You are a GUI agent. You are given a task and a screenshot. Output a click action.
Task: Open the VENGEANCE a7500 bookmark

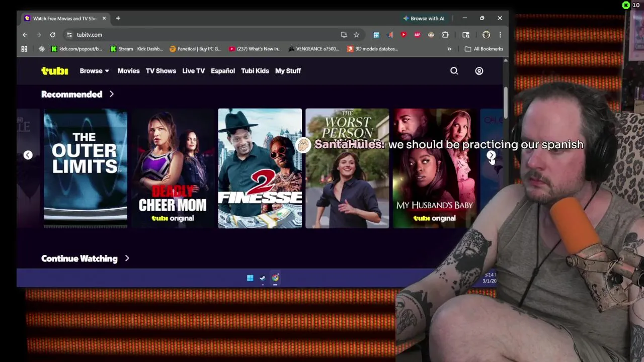[x=313, y=49]
